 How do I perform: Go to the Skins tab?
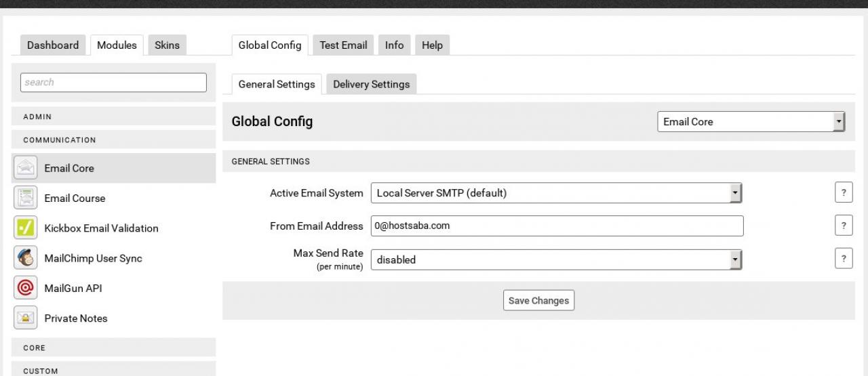coord(167,45)
